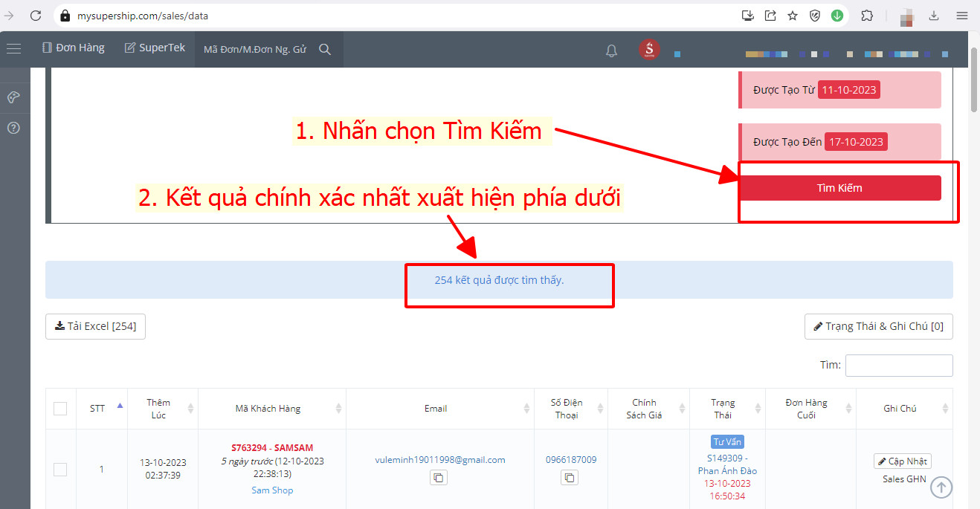Image resolution: width=980 pixels, height=509 pixels.
Task: Tick the checkbox for row 1
Action: (60, 469)
